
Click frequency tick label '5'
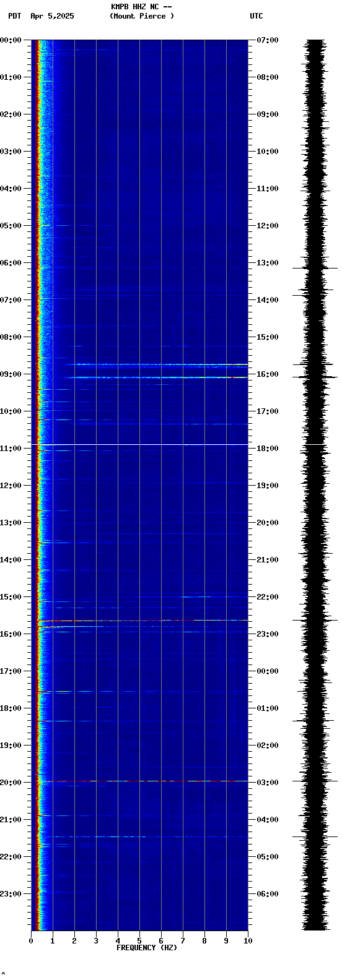click(139, 941)
